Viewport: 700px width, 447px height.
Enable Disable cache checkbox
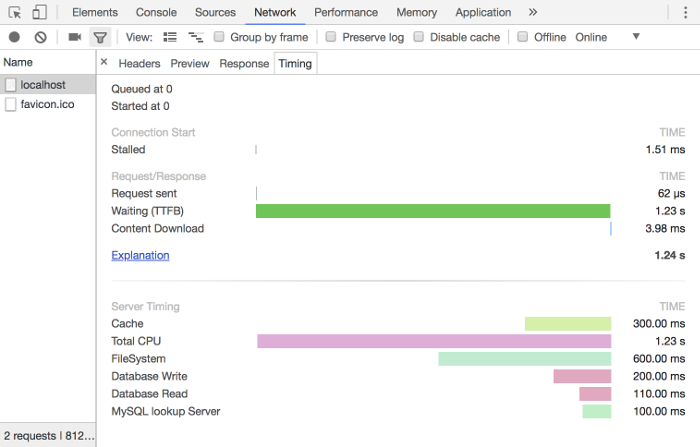(419, 37)
